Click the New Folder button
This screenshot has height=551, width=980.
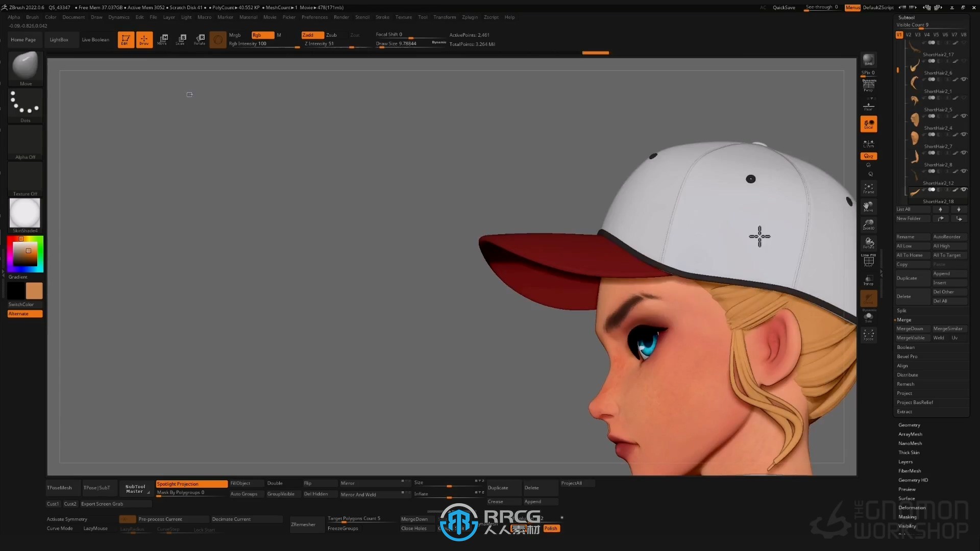coord(913,218)
